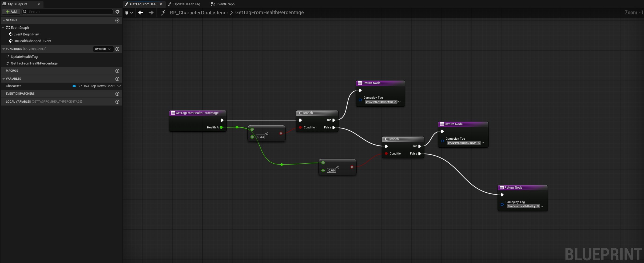The width and height of the screenshot is (644, 263).
Task: Click the 0.33 value input field
Action: click(x=260, y=137)
